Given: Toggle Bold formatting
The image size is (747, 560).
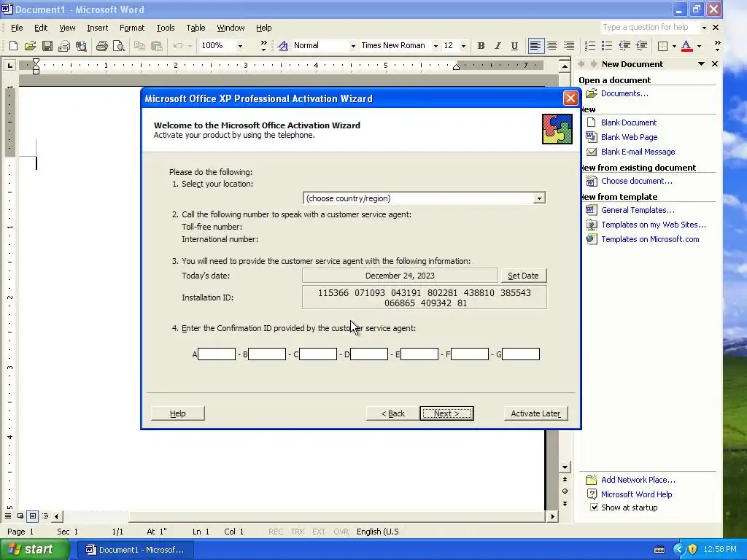Looking at the screenshot, I should (481, 46).
